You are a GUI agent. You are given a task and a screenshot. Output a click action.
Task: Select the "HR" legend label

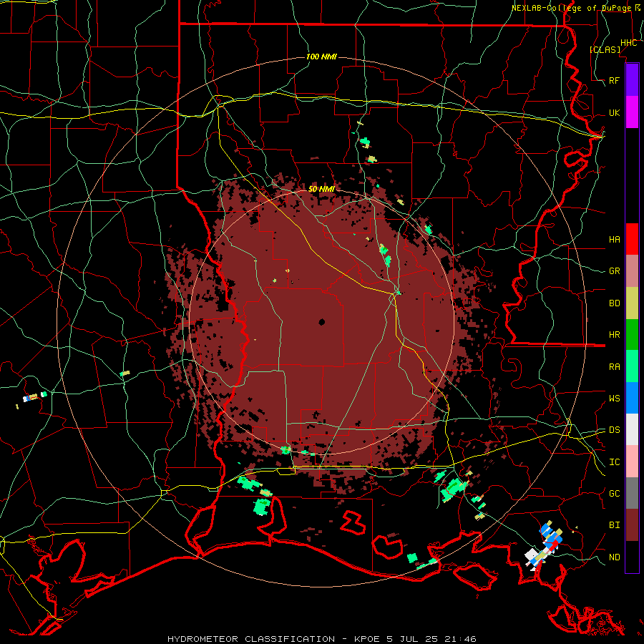pyautogui.click(x=614, y=335)
